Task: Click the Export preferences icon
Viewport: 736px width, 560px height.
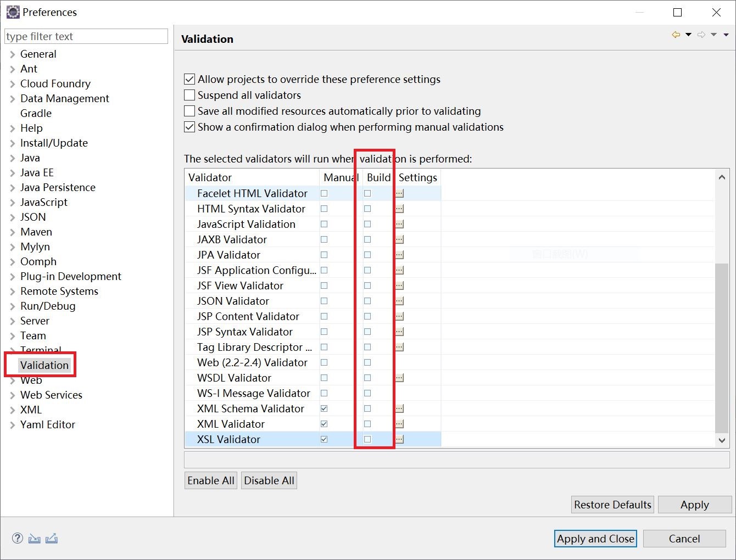Action: click(x=52, y=538)
